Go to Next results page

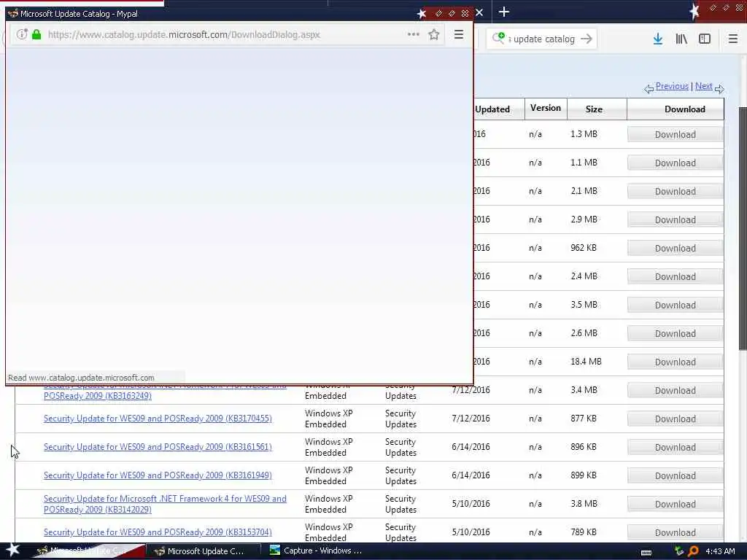[704, 86]
